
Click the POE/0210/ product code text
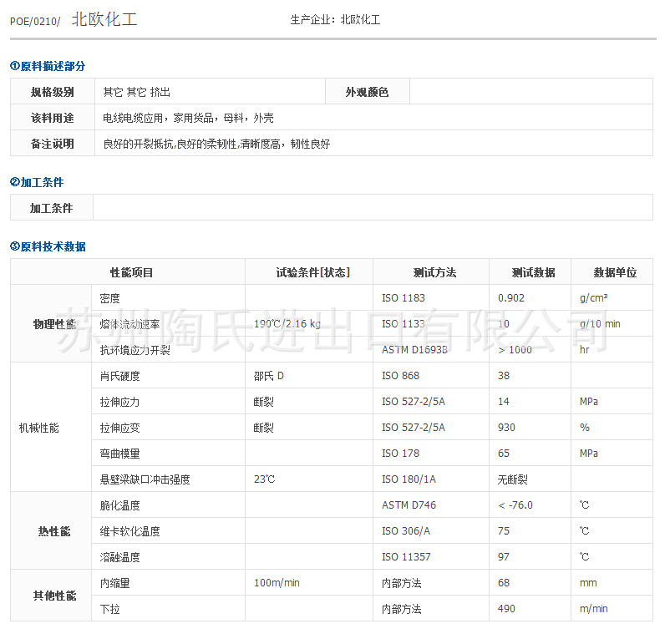coord(35,21)
